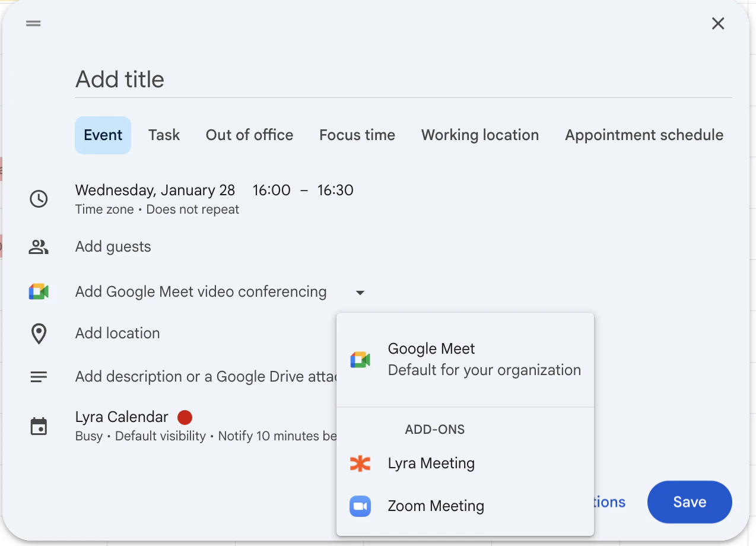Select the Event tab
This screenshot has width=756, height=546.
pyautogui.click(x=103, y=135)
